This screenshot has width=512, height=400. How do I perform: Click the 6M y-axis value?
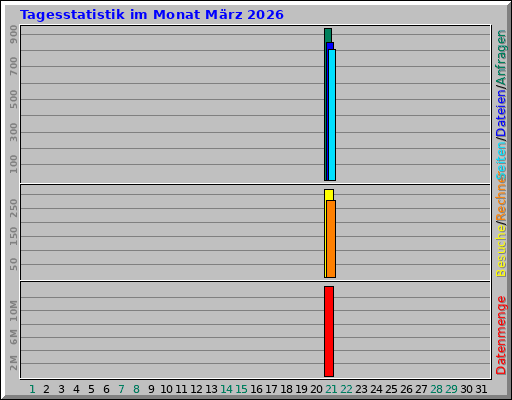pos(14,337)
